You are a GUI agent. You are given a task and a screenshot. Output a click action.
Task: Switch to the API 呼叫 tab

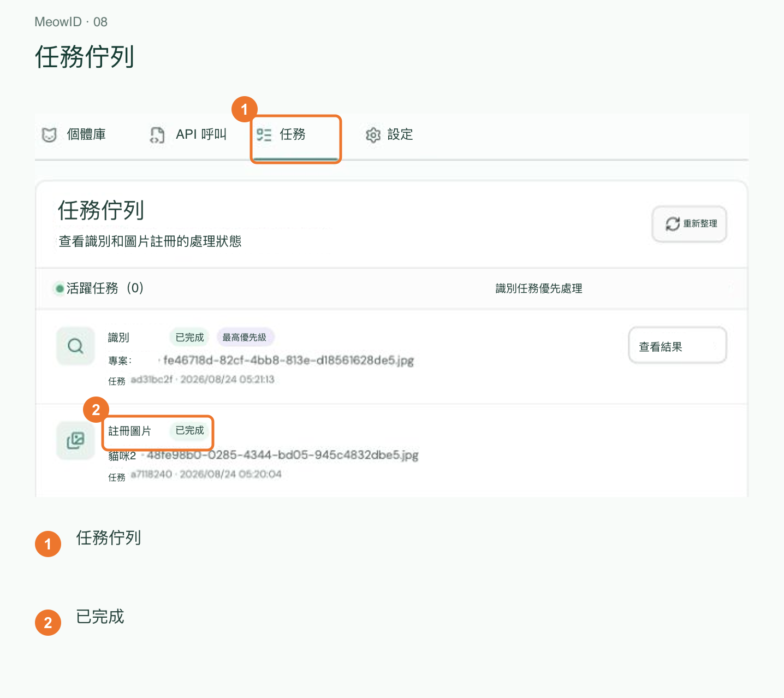pyautogui.click(x=188, y=134)
